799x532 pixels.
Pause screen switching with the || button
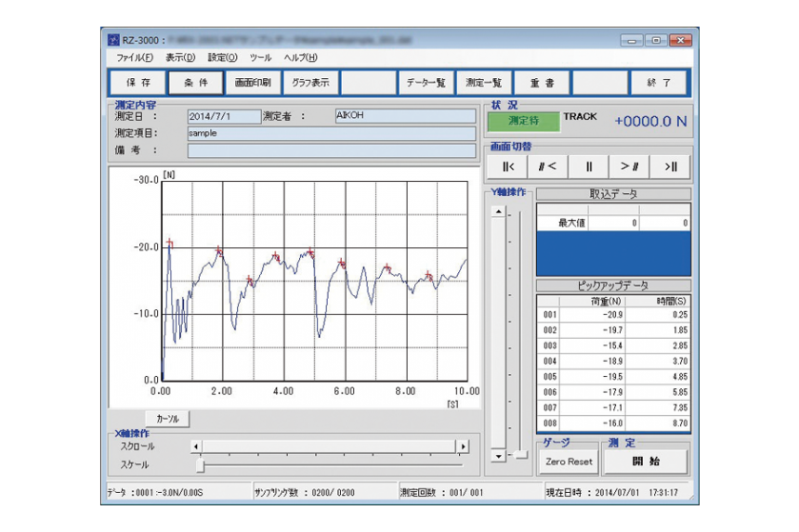pos(588,166)
